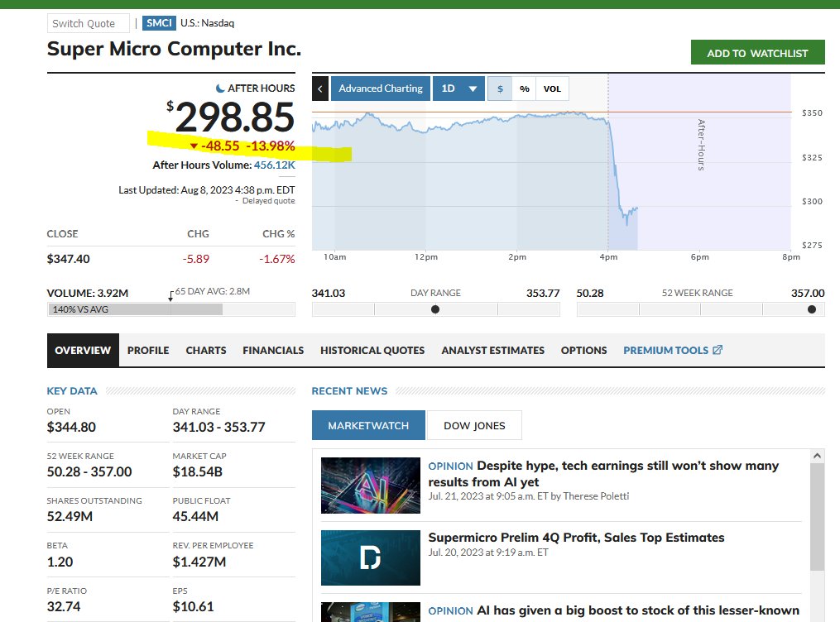The image size is (840, 622).
Task: Switch chart to percent view
Action: tap(525, 89)
